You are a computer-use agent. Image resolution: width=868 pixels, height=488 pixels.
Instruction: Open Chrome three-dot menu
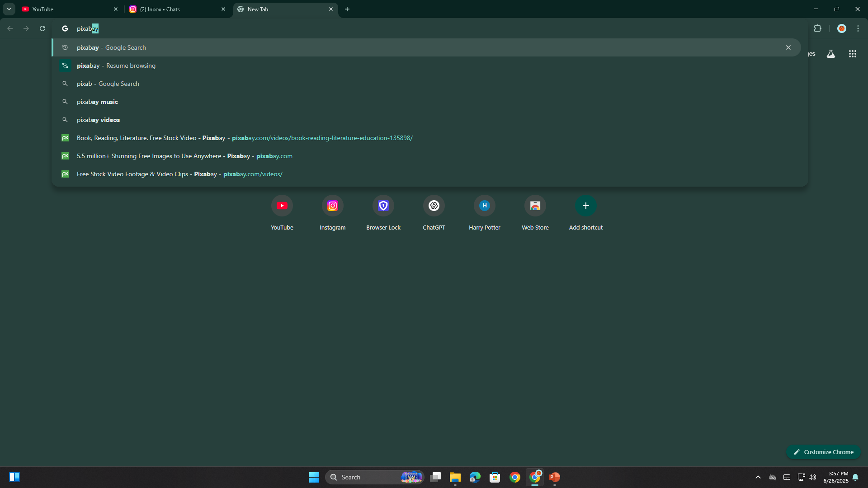[x=858, y=28]
